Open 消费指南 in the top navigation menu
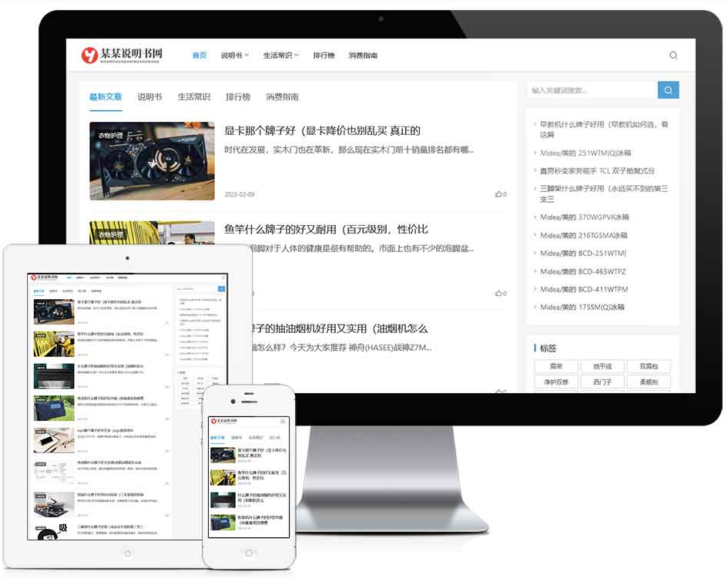The image size is (728, 579). click(x=363, y=56)
